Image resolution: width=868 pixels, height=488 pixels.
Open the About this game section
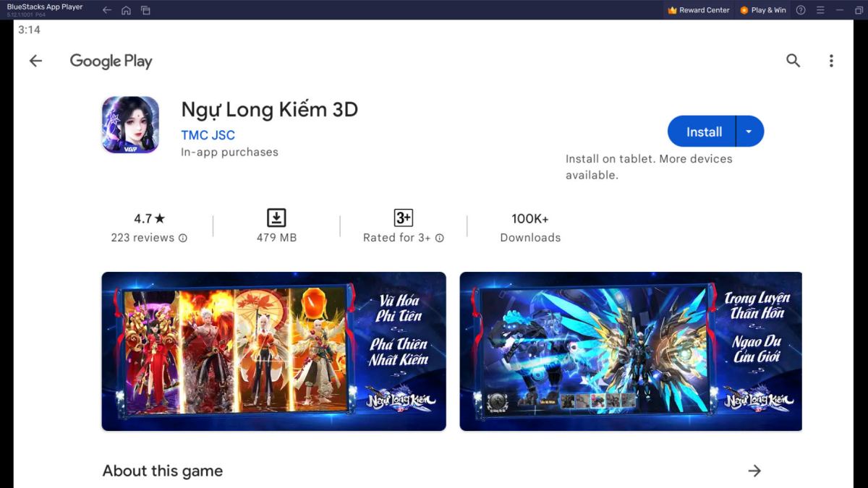(163, 471)
